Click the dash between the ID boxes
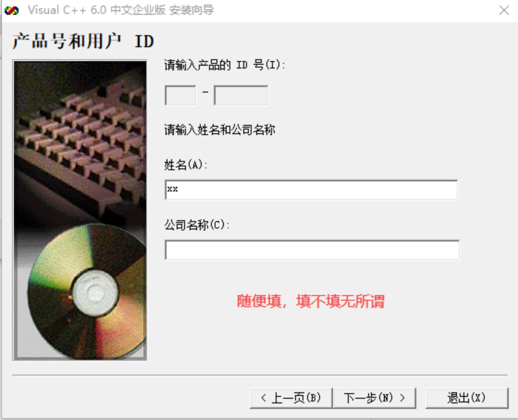 (x=205, y=92)
